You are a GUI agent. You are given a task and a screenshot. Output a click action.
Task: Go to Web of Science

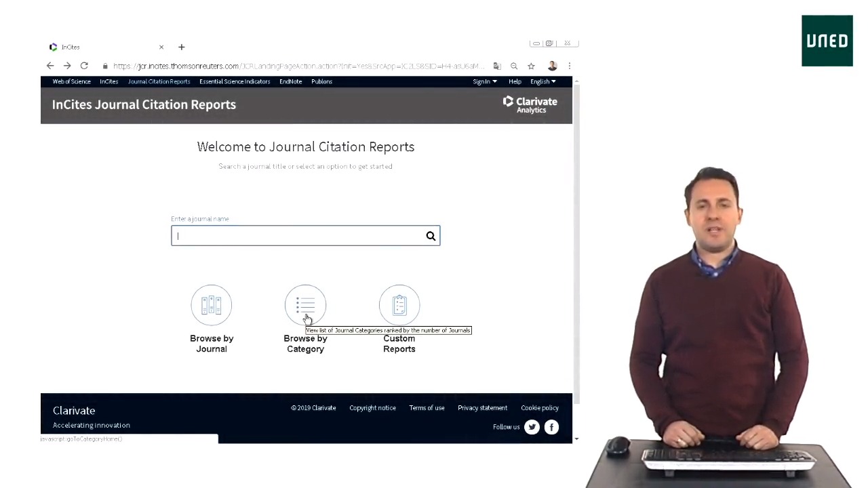pos(71,81)
